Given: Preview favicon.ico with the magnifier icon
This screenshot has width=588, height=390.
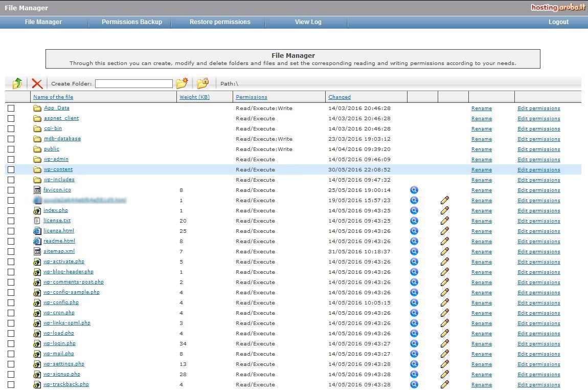Looking at the screenshot, I should click(x=414, y=190).
